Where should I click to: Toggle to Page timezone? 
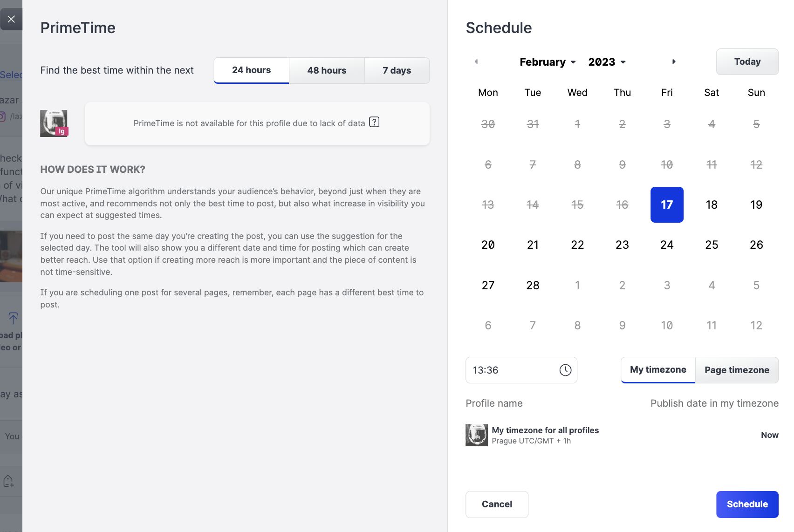737,370
